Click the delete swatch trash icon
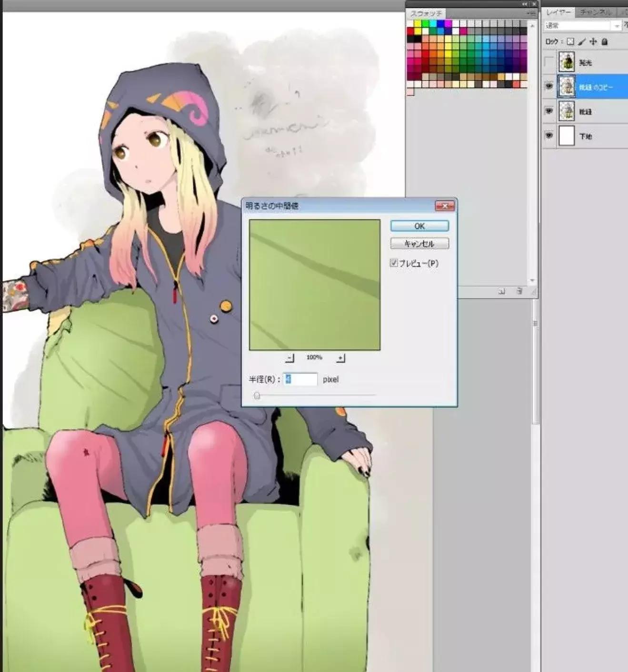This screenshot has width=628, height=672. [519, 291]
